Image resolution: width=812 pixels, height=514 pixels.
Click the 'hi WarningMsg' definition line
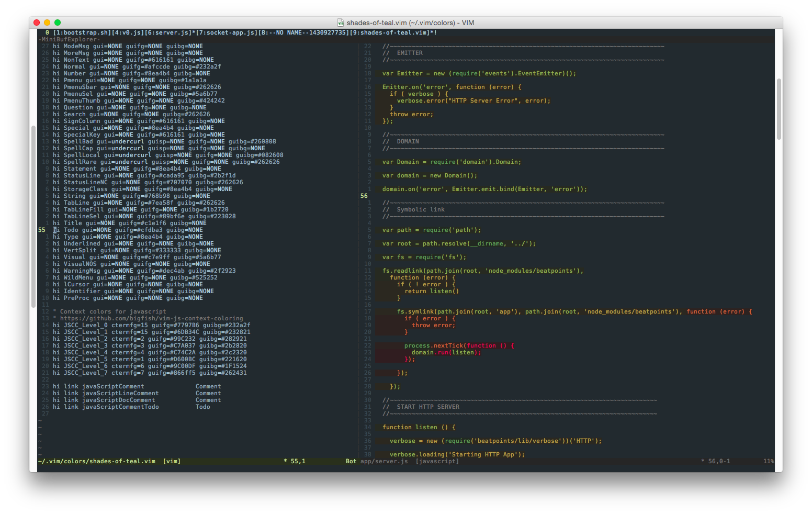pos(144,271)
